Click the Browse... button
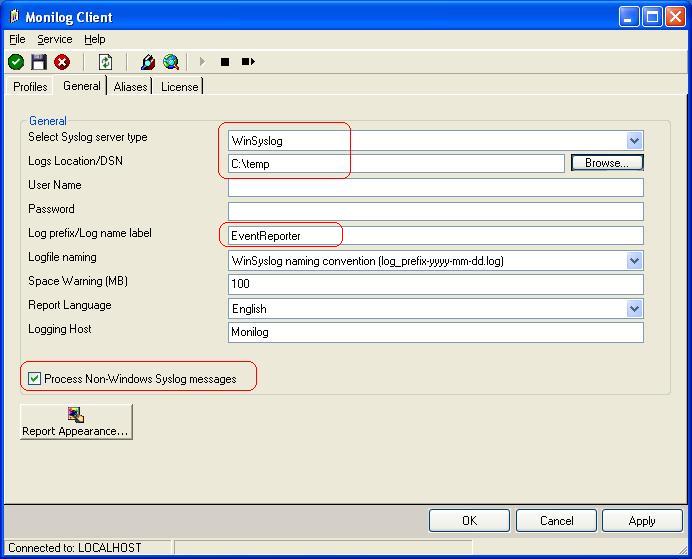 [607, 163]
